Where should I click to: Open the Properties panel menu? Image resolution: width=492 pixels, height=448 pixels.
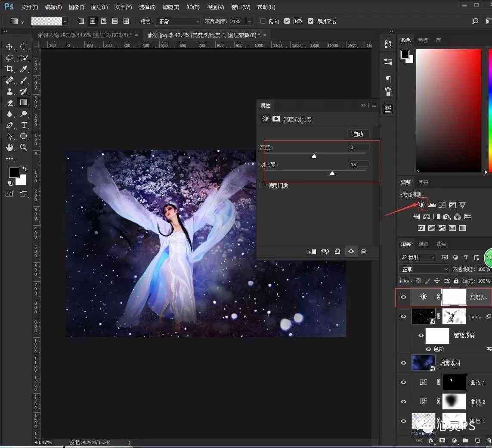click(374, 106)
